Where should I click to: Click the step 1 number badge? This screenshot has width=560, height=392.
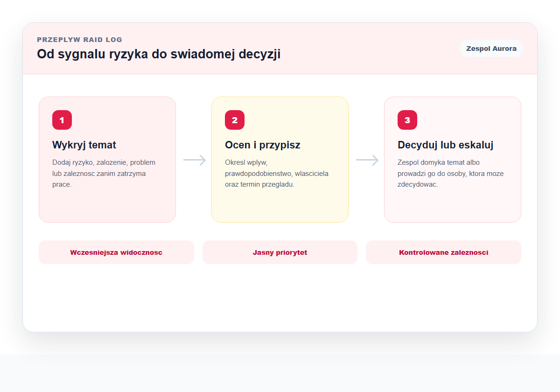point(62,120)
